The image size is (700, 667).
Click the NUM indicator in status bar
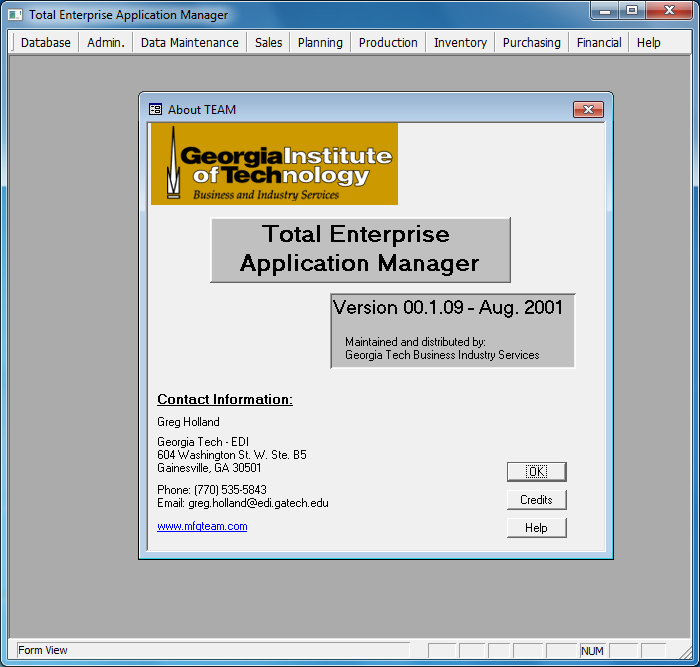pyautogui.click(x=592, y=651)
